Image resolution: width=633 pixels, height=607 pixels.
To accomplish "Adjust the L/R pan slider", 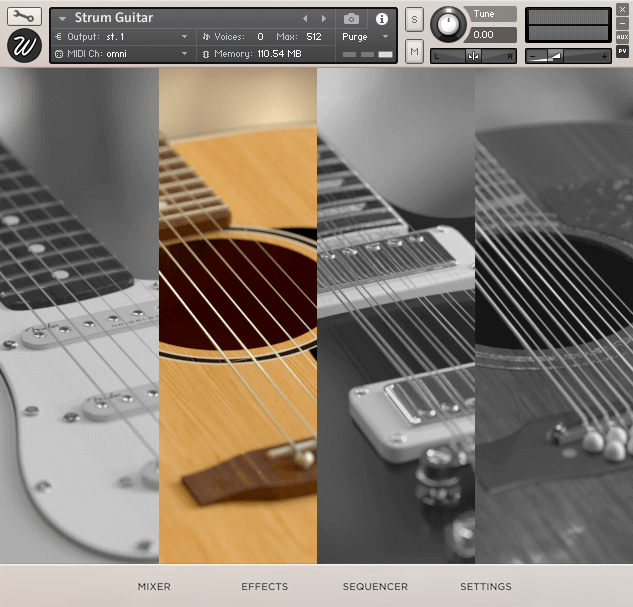I will (474, 56).
